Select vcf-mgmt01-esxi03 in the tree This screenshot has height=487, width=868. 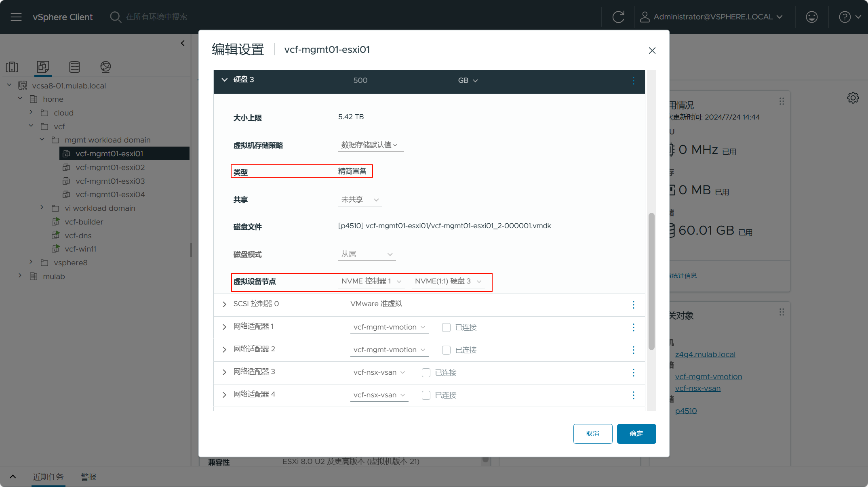click(110, 181)
